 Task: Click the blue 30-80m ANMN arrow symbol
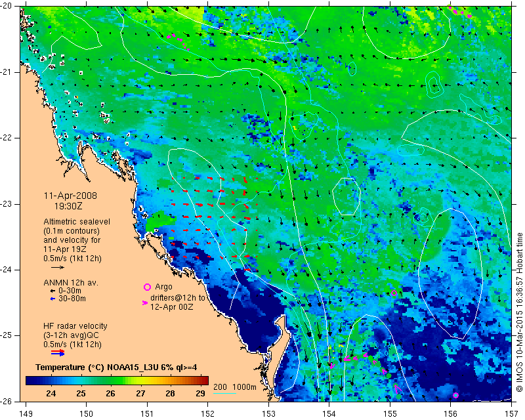52,299
